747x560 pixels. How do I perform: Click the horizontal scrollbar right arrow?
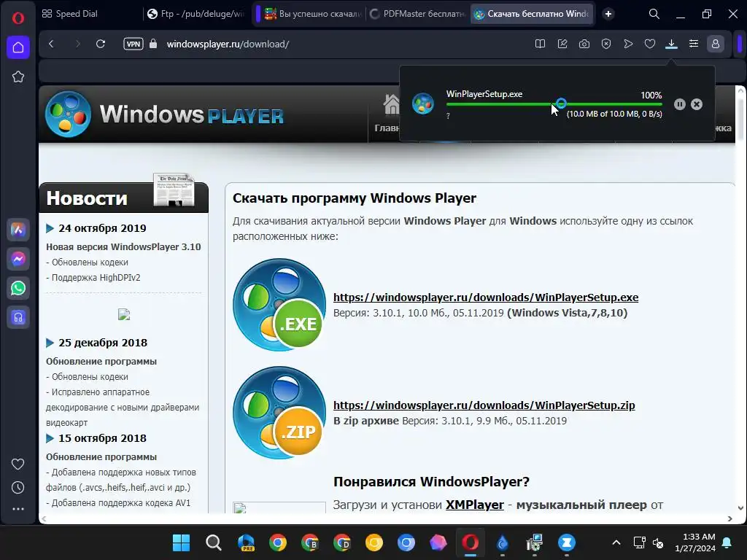729,518
